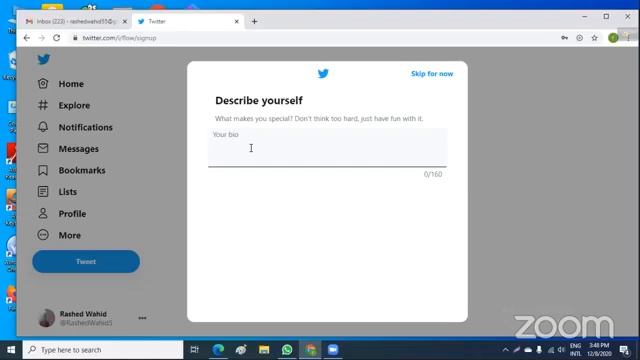Open account menu dots beside Rashed Wahid

click(142, 318)
